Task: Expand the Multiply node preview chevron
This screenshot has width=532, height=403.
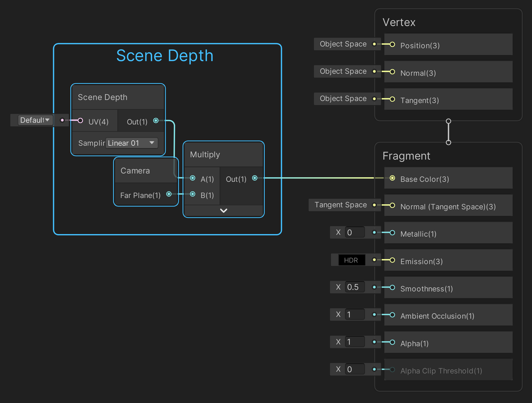Action: (224, 211)
